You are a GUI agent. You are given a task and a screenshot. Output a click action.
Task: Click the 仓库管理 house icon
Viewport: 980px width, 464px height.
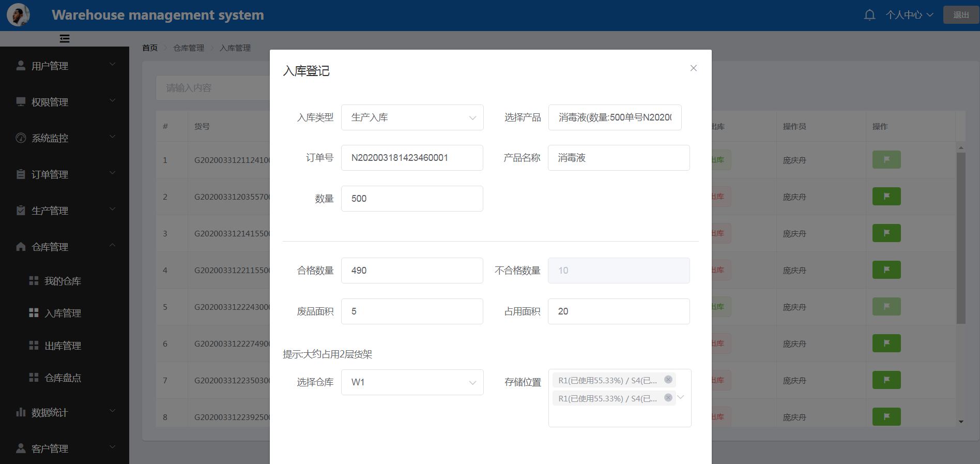pyautogui.click(x=21, y=247)
